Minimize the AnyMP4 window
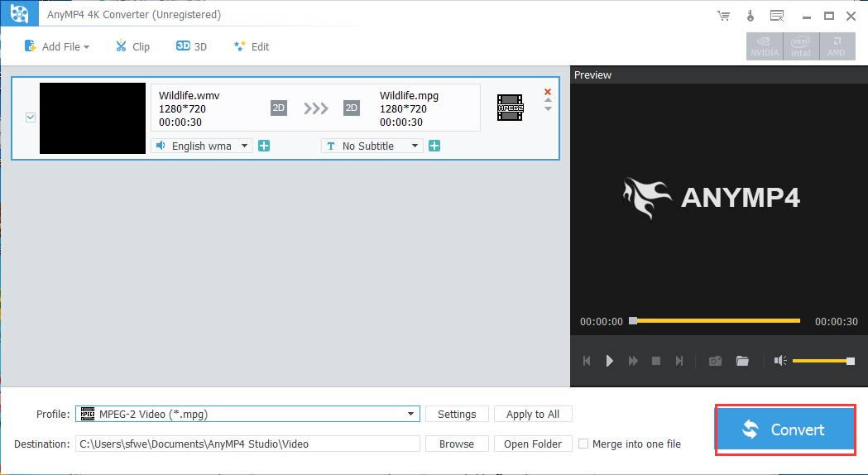Image resolution: width=868 pixels, height=475 pixels. tap(806, 16)
